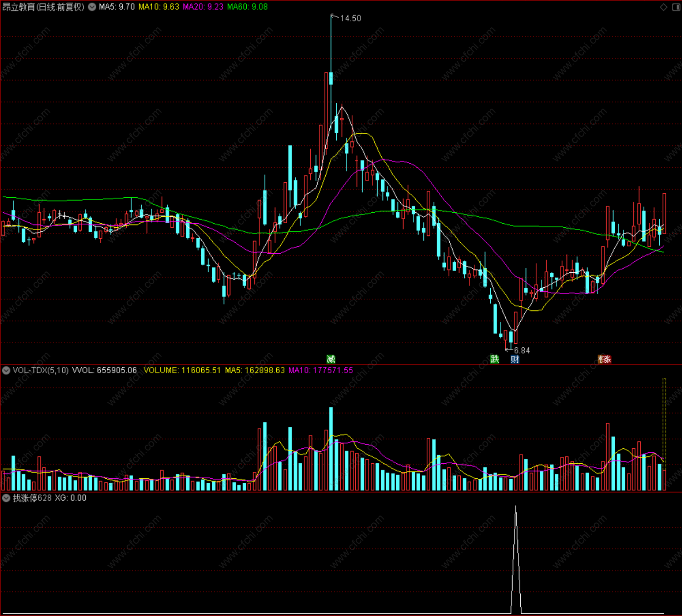The height and width of the screenshot is (616, 682).
Task: Click the 14.50 high price label
Action: [x=350, y=19]
